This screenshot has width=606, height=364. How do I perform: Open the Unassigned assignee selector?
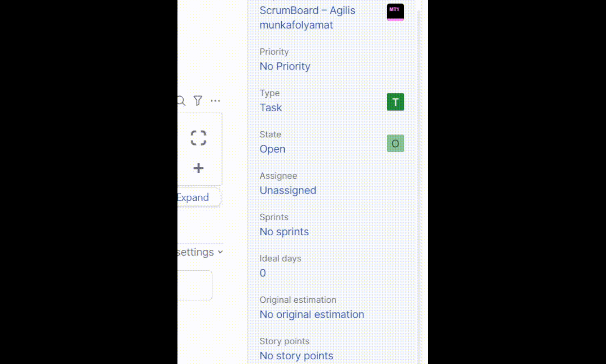click(x=288, y=190)
